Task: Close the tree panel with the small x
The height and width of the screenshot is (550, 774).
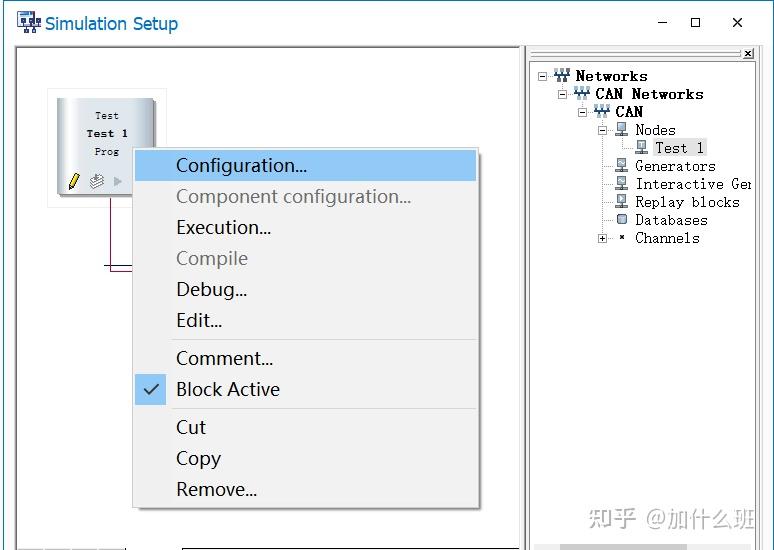Action: [748, 54]
